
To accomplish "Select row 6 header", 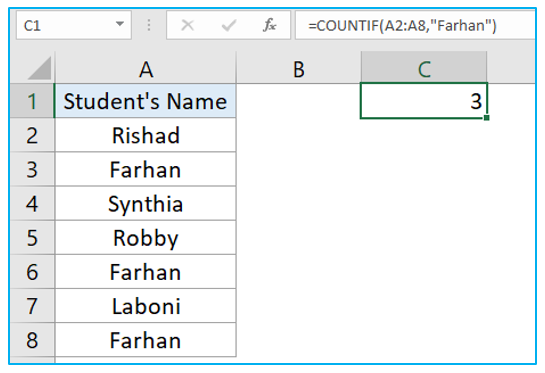I will (x=32, y=271).
